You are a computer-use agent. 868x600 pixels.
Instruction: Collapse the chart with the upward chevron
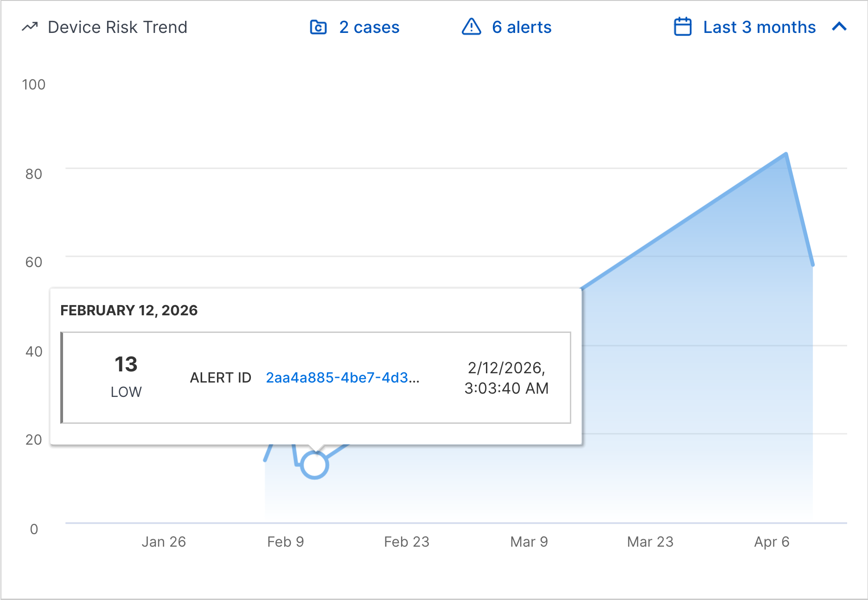tap(839, 27)
